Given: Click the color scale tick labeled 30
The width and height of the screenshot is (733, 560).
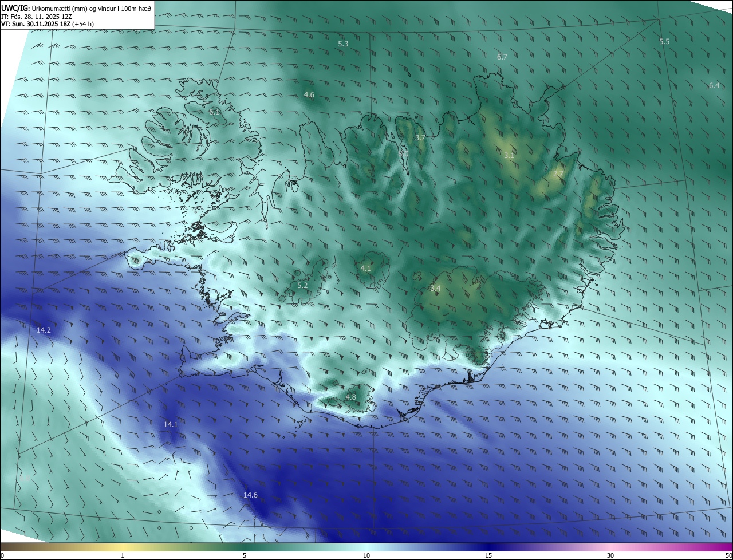Looking at the screenshot, I should (x=610, y=555).
